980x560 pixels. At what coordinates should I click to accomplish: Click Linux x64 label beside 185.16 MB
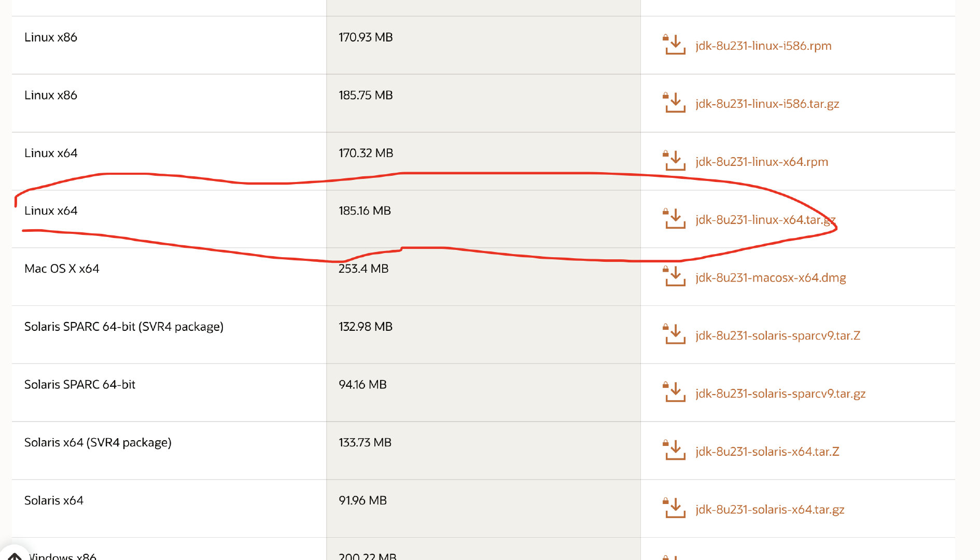51,211
